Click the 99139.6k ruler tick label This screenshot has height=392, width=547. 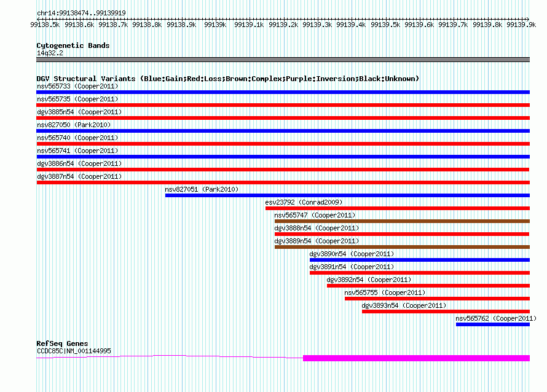tap(419, 25)
